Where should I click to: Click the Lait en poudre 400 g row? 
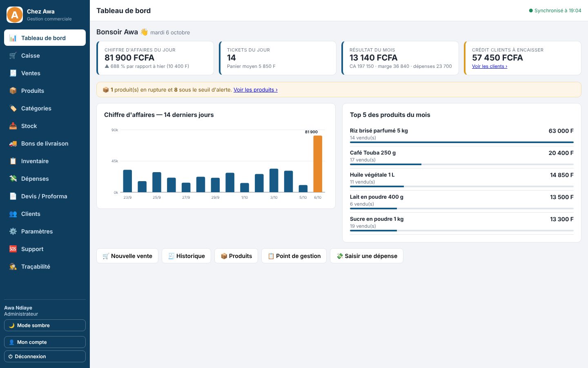[462, 202]
